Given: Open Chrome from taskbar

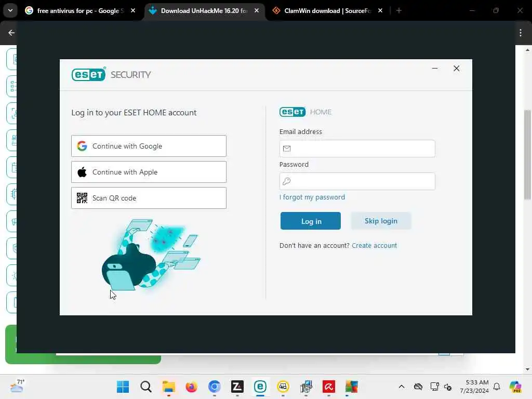Looking at the screenshot, I should pos(215,387).
